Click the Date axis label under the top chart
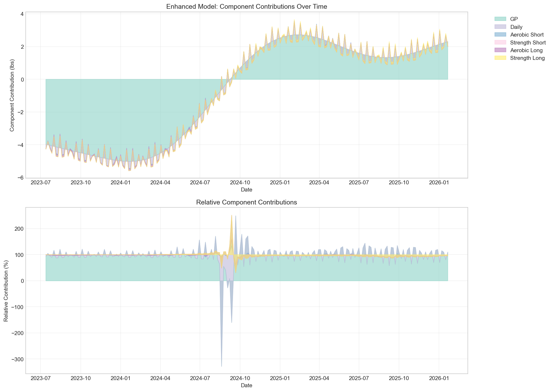This screenshot has height=392, width=552. tap(246, 190)
